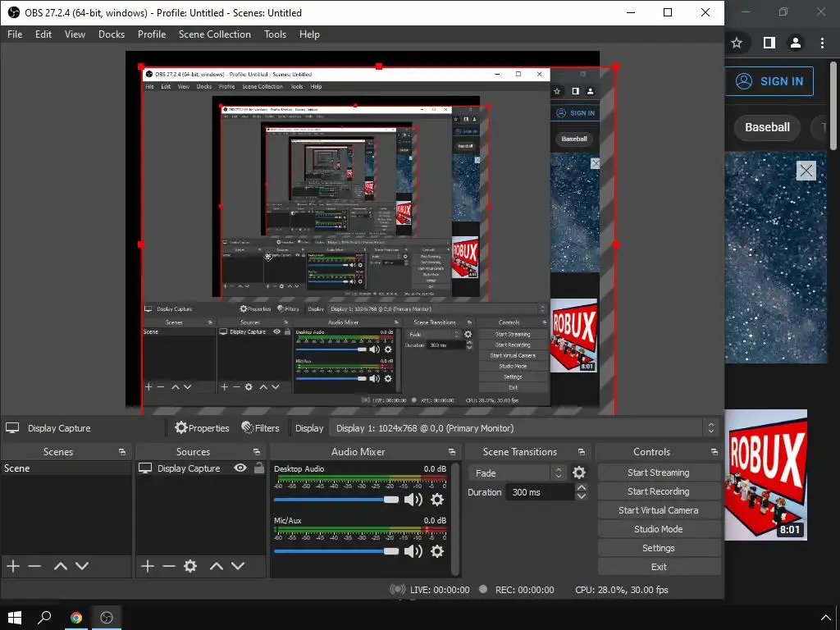Open Fade transition dropdown
Screen dimensions: 840x630
click(x=517, y=473)
